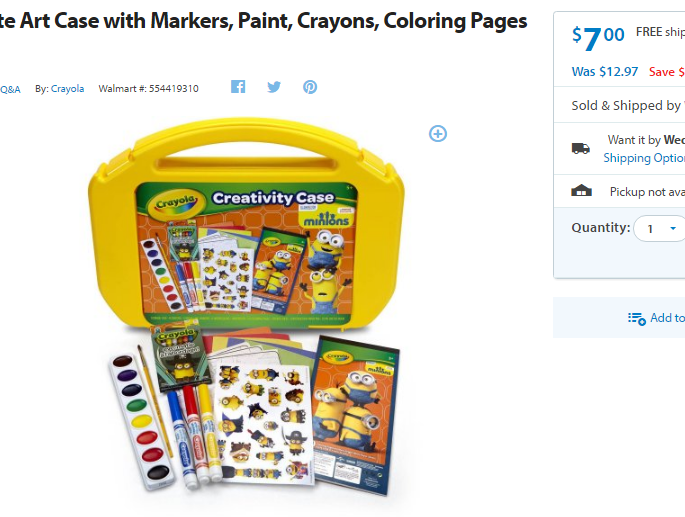Open Shipping Options link
Viewport: 685px width, 517px height.
pos(644,158)
